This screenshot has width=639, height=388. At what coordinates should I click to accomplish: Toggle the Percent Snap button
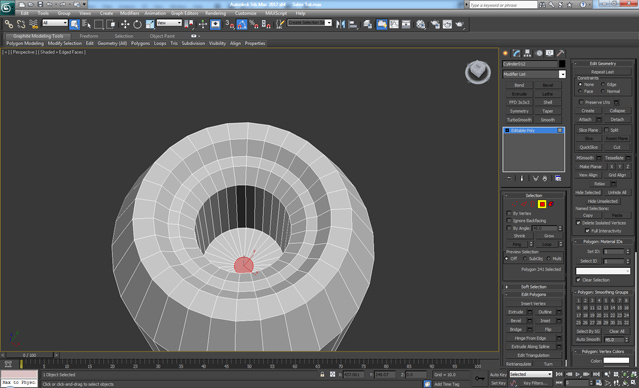coord(254,24)
